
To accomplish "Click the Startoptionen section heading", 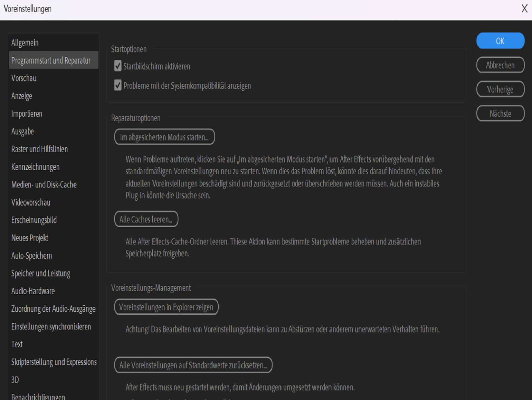I will tap(129, 49).
